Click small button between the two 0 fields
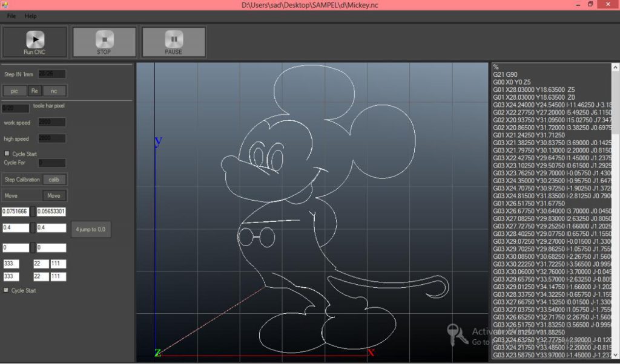The height and width of the screenshot is (364, 620). click(33, 248)
